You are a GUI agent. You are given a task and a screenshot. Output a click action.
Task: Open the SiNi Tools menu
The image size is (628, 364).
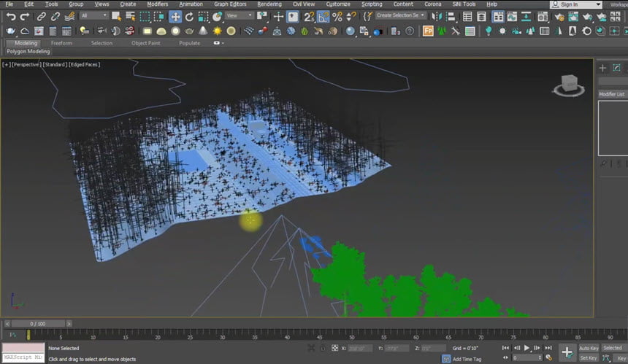coord(464,4)
